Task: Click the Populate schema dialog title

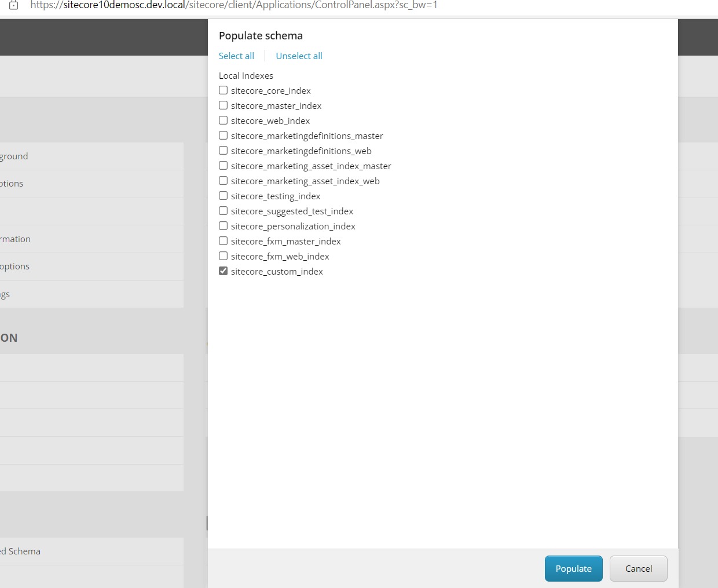Action: click(x=261, y=36)
